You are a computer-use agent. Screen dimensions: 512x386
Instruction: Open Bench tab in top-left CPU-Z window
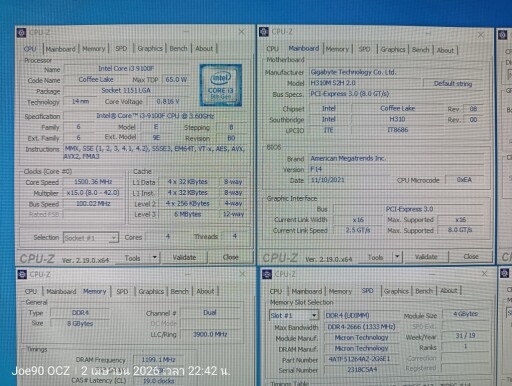(178, 48)
